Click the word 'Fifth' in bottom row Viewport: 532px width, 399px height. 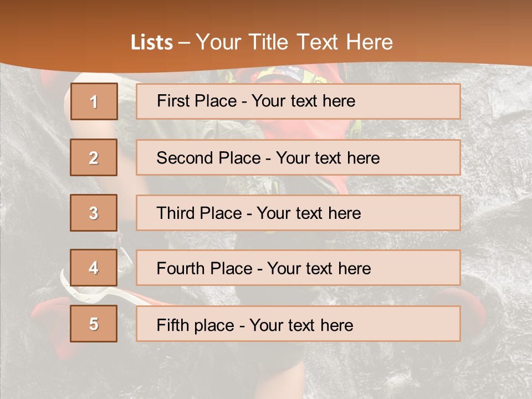[x=173, y=325]
